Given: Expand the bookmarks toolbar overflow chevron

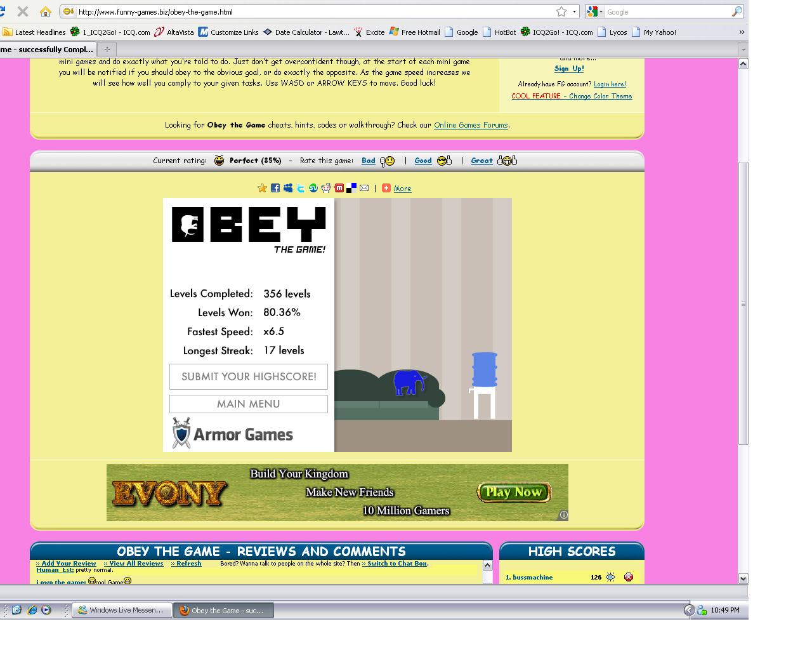Looking at the screenshot, I should click(742, 32).
